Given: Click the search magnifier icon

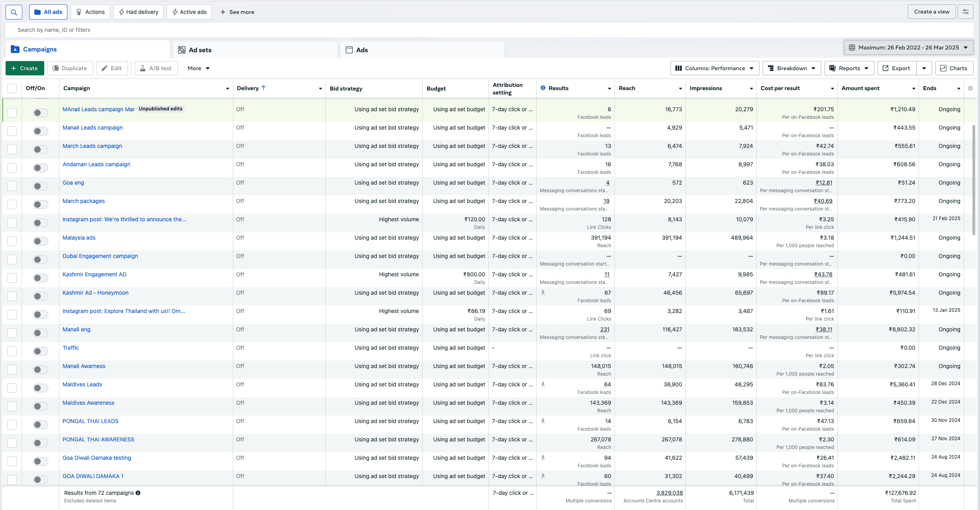Looking at the screenshot, I should (x=14, y=12).
